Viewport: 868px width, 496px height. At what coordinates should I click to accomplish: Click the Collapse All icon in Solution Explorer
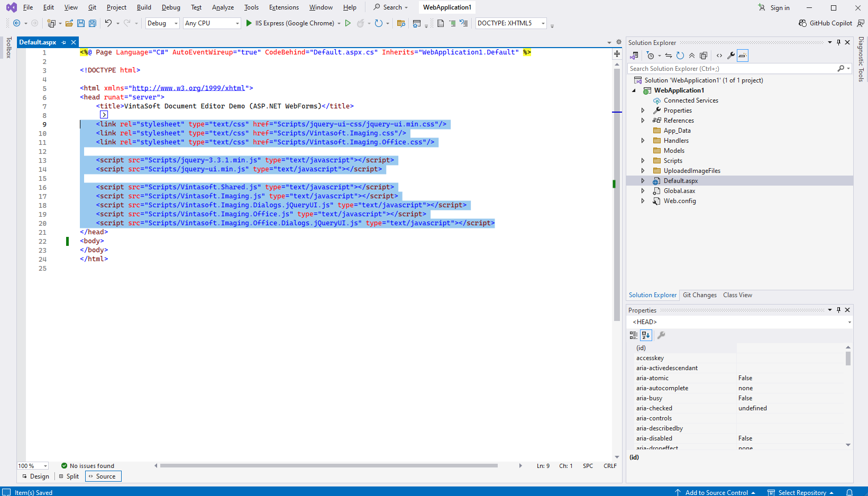pyautogui.click(x=692, y=56)
